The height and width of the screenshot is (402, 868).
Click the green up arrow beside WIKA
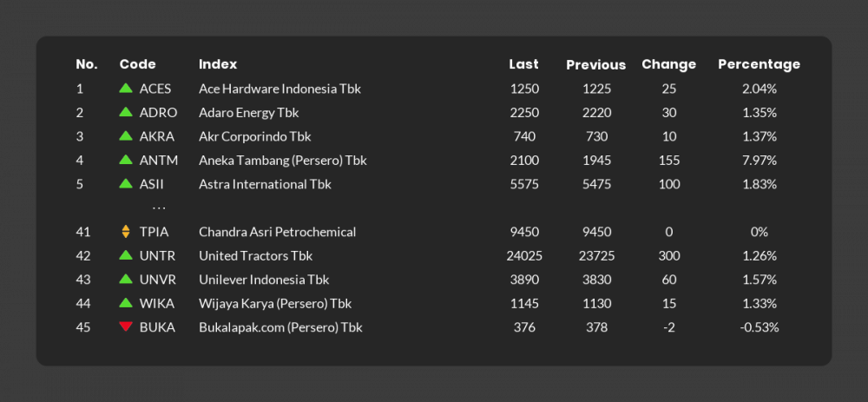pos(126,303)
